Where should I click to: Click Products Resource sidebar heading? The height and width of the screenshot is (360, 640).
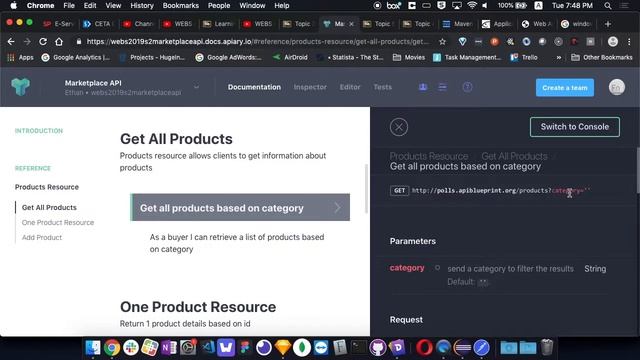[47, 187]
